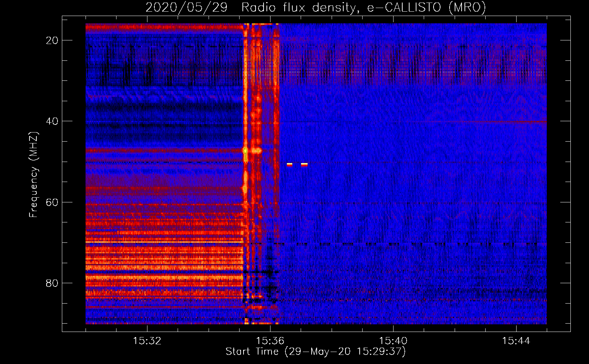This screenshot has width=589, height=364.
Task: Click the 80 frequency tick label
Action: coord(52,283)
